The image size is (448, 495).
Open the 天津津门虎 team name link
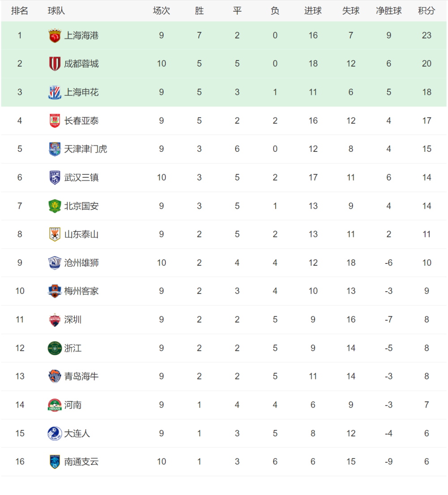point(86,149)
